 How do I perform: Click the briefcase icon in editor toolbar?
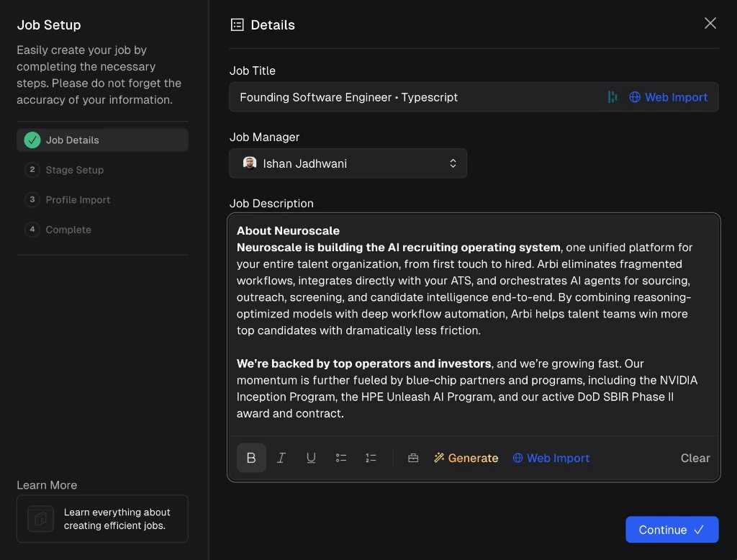pyautogui.click(x=413, y=458)
